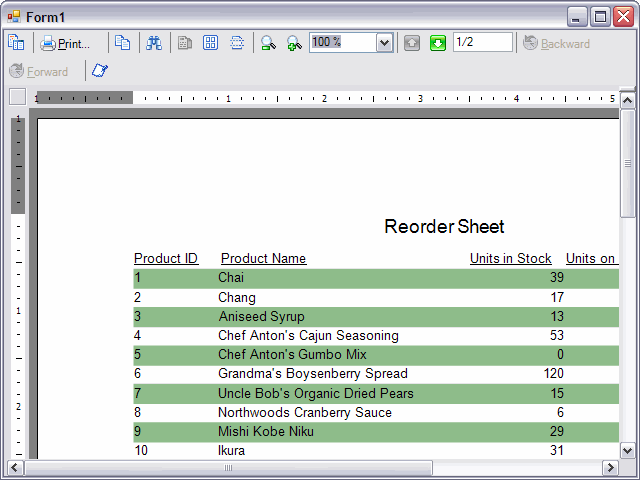
Task: Select single page view icon
Action: tap(185, 43)
